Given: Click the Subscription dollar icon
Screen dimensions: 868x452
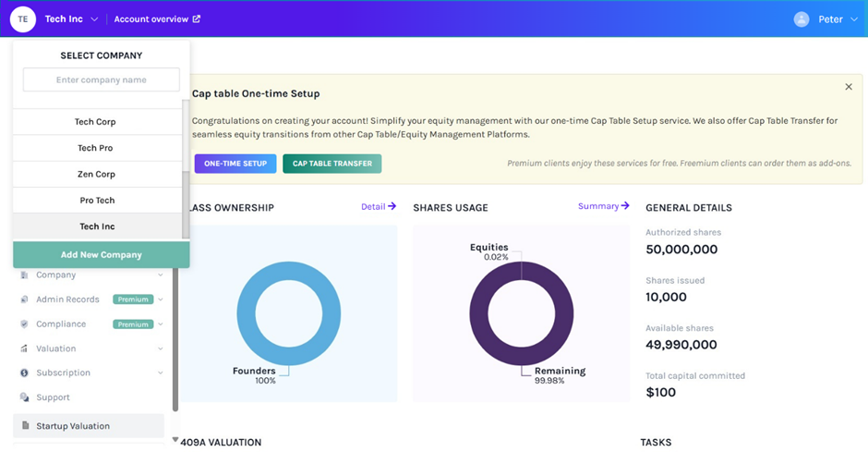Looking at the screenshot, I should 24,373.
